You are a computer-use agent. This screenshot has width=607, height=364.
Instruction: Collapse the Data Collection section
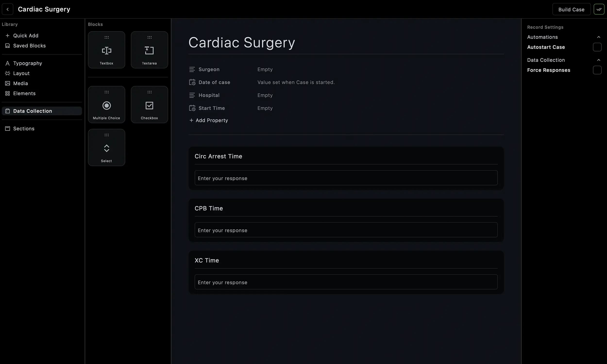[598, 60]
